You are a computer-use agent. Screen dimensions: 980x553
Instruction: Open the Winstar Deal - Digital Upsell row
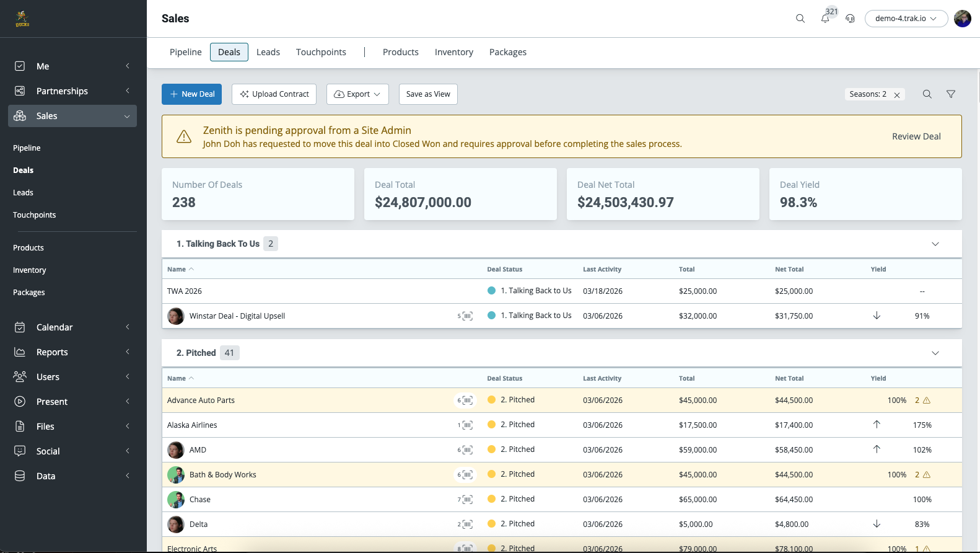click(562, 316)
